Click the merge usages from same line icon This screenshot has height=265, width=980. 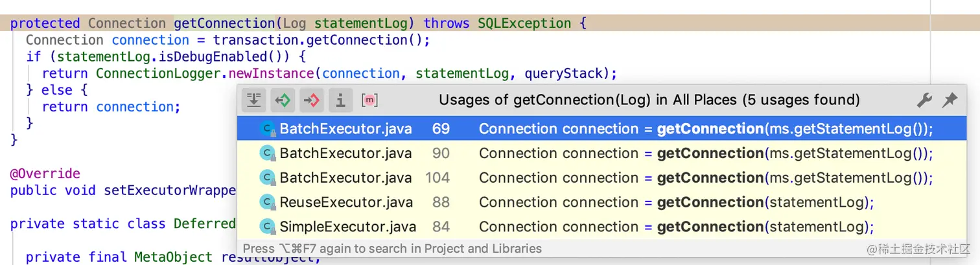click(x=254, y=100)
